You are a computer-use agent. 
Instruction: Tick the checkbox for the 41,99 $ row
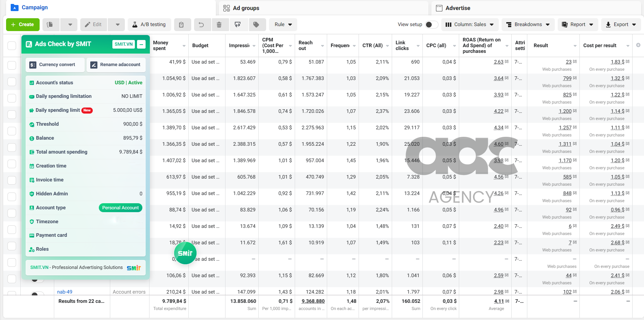click(x=12, y=65)
